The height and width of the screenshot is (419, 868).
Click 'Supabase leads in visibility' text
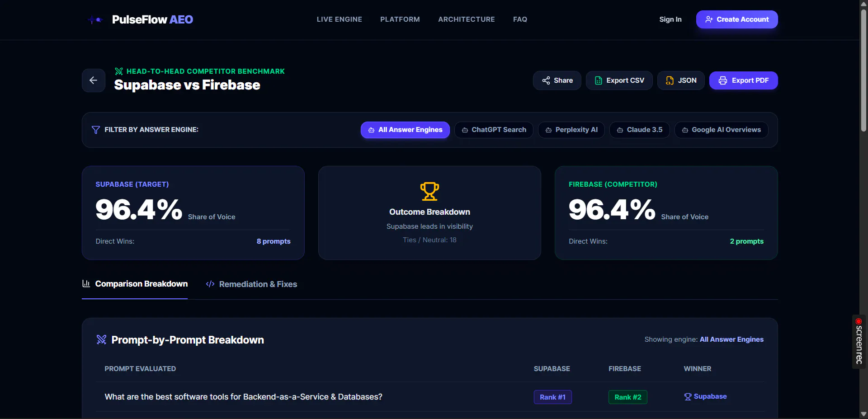[429, 226]
